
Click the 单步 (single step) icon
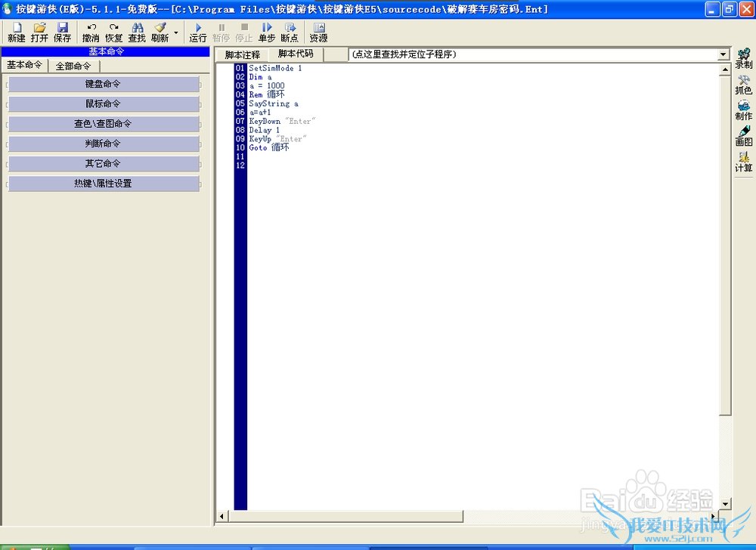(266, 32)
